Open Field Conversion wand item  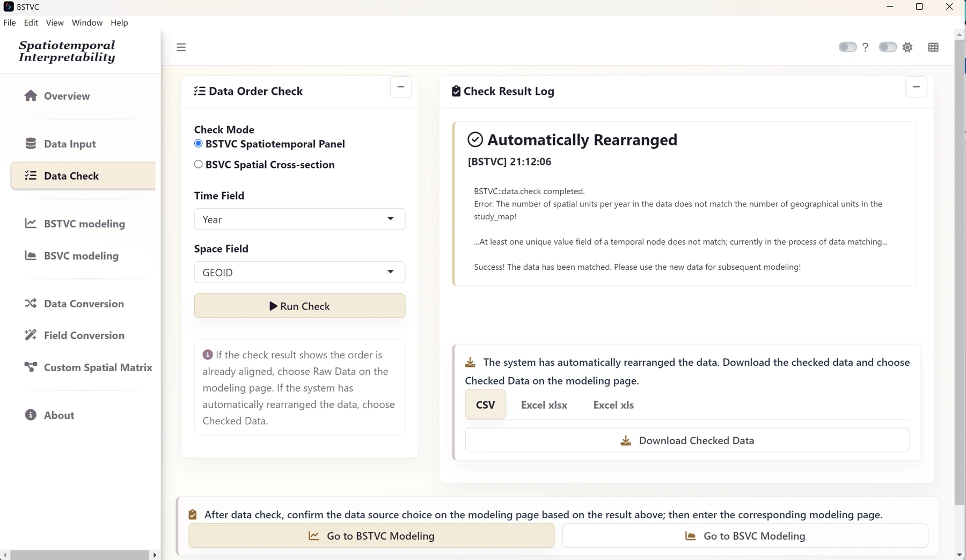[74, 335]
